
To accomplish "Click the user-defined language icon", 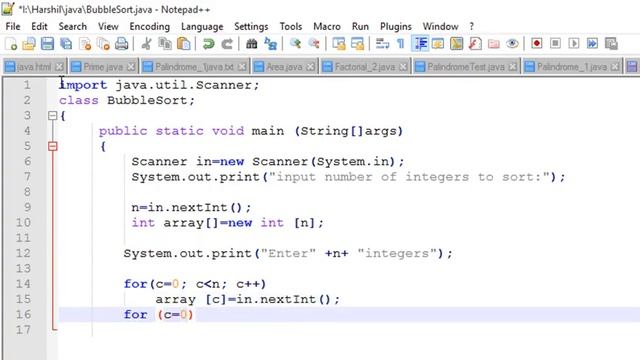I will coord(438,44).
